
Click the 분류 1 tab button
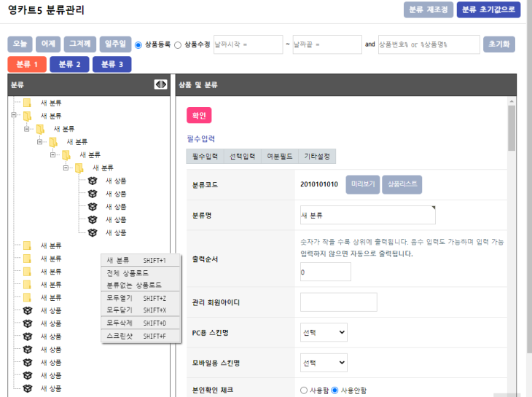point(27,64)
